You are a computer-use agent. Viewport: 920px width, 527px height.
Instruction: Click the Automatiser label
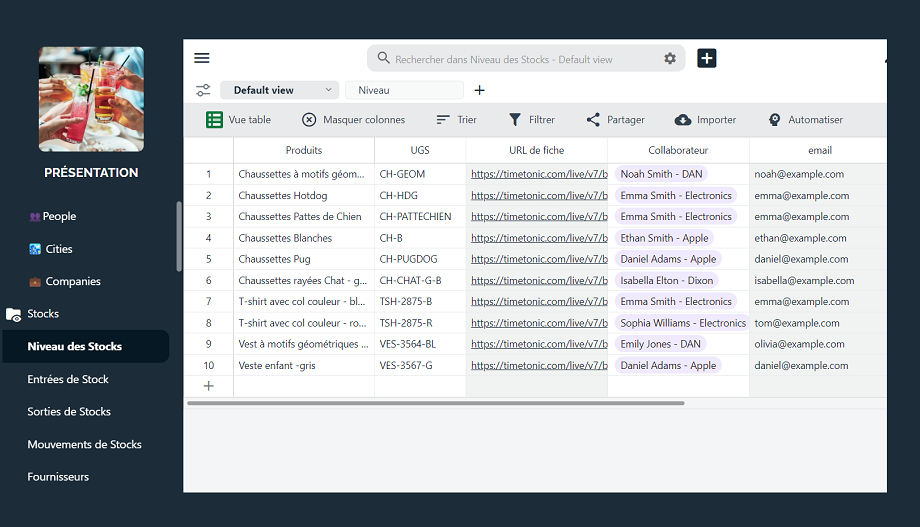click(816, 120)
